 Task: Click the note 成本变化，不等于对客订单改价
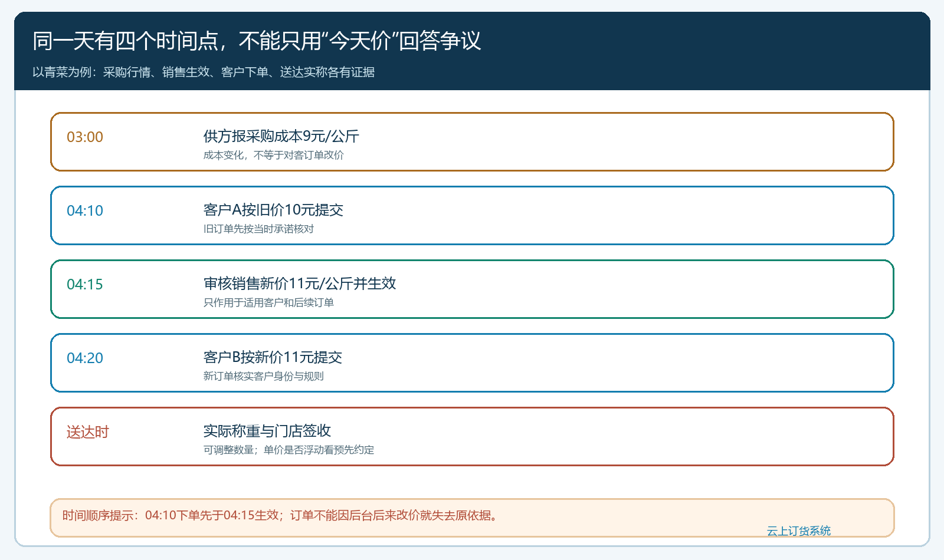click(x=274, y=155)
